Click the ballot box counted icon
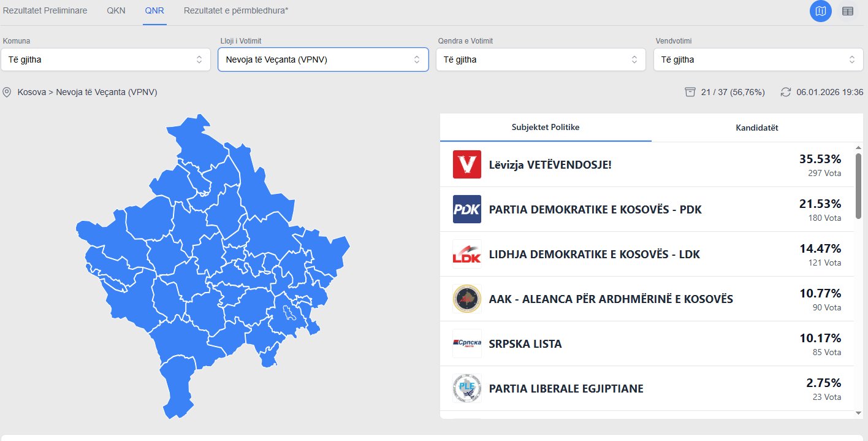The image size is (868, 441). 690,92
